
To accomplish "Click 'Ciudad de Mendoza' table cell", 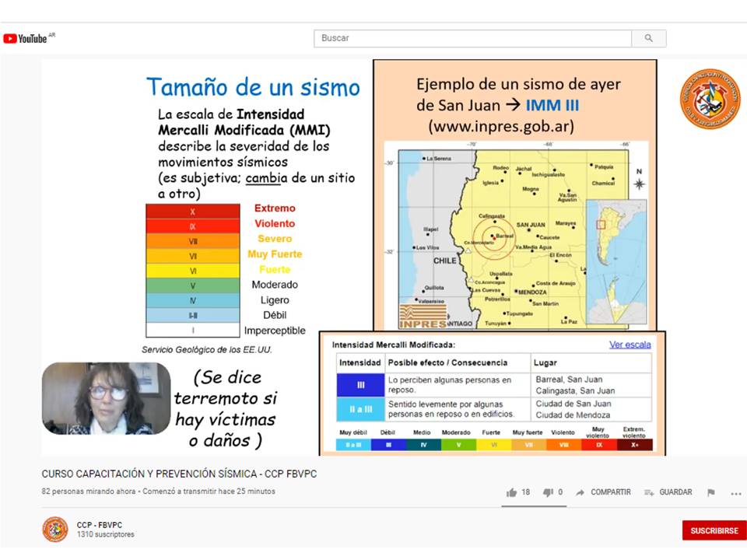I will pyautogui.click(x=573, y=415).
